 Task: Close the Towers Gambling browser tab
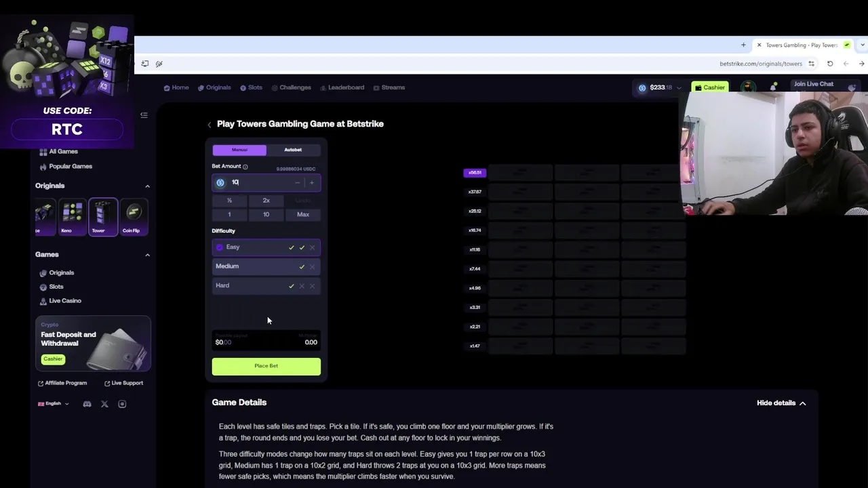759,45
